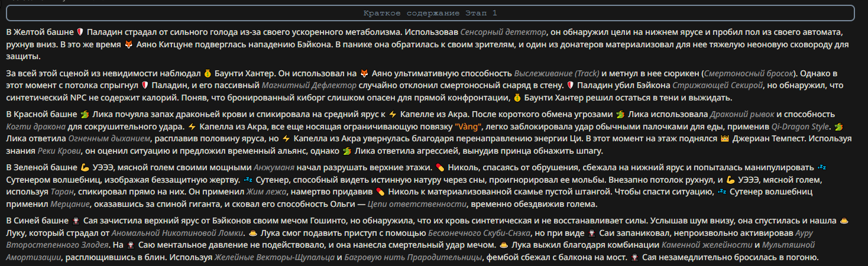Click lightning emoji before 'Капела из Акра увернулась'
This screenshot has width=868, height=266.
pyautogui.click(x=286, y=138)
